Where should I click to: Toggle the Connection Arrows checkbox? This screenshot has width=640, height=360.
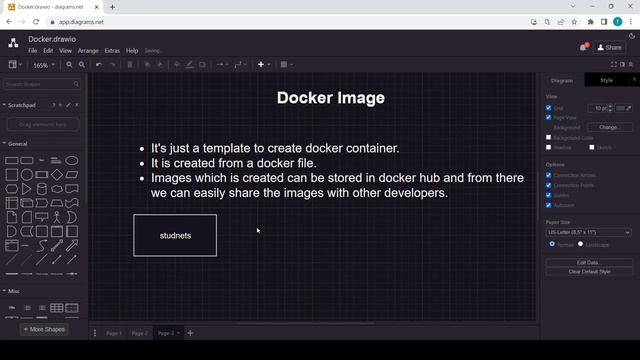[549, 175]
